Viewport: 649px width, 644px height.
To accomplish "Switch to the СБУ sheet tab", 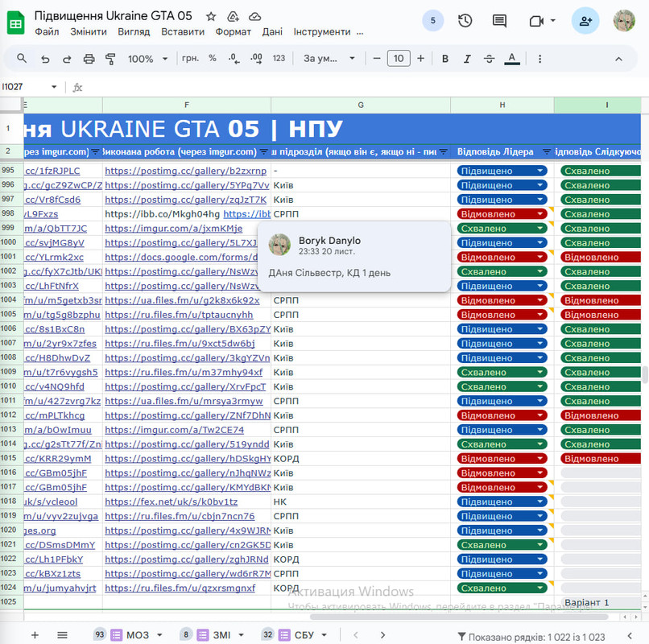I will 304,635.
